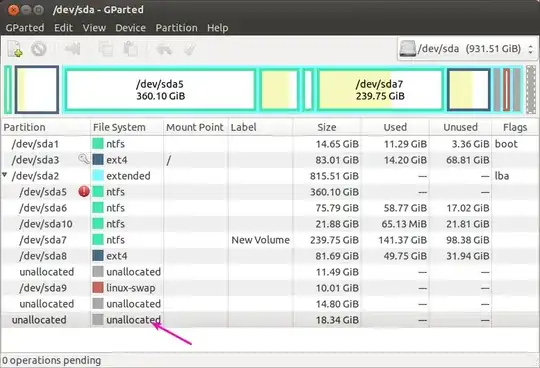Click the '815.51 GiB' size value
Image resolution: width=540 pixels, height=368 pixels.
334,176
